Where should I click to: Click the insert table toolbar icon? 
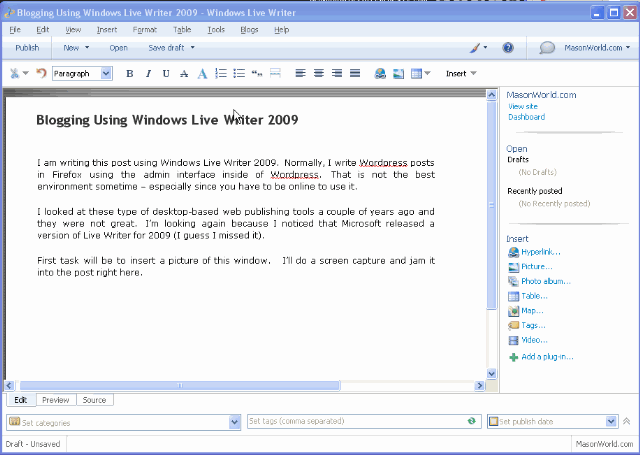click(x=416, y=74)
